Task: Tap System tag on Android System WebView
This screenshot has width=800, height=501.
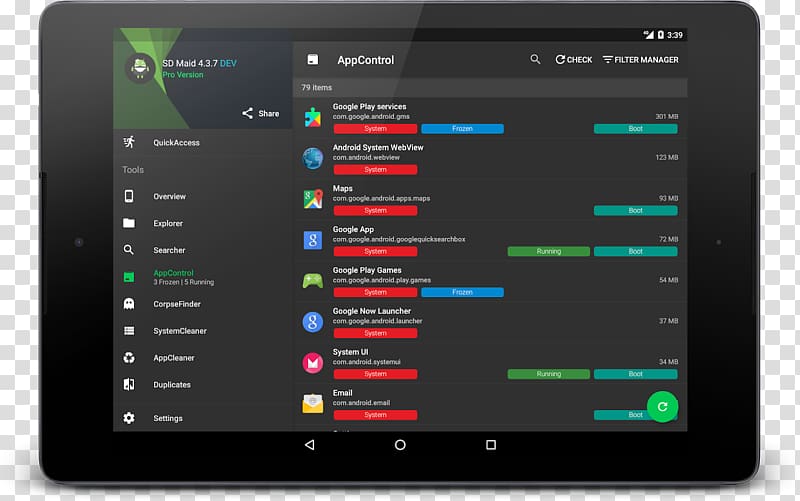Action: coord(376,169)
